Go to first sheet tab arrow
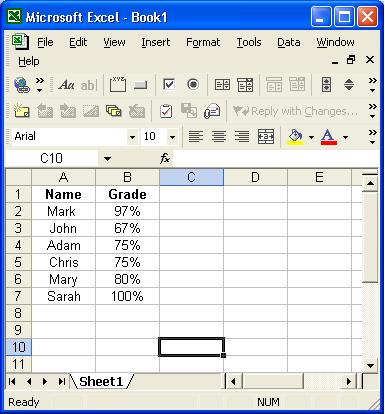Image resolution: width=385 pixels, height=414 pixels. point(12,381)
